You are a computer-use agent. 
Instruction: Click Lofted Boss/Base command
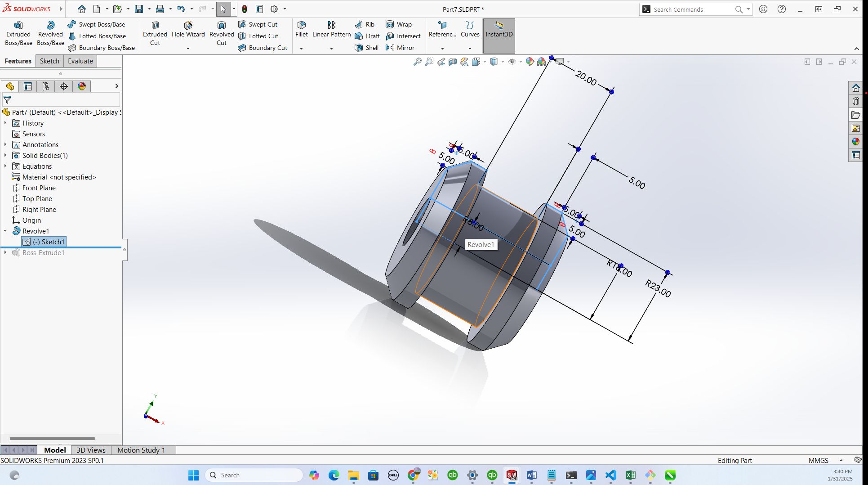pyautogui.click(x=97, y=36)
